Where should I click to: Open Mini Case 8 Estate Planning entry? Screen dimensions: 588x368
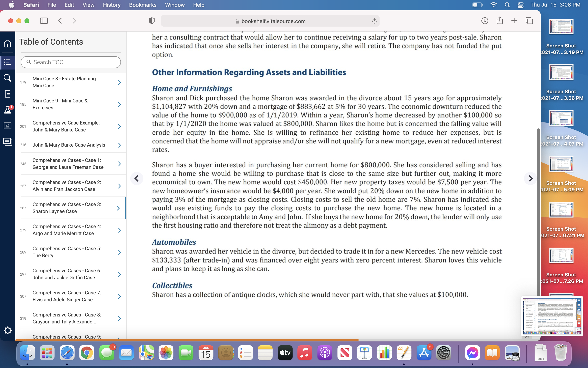pyautogui.click(x=71, y=82)
